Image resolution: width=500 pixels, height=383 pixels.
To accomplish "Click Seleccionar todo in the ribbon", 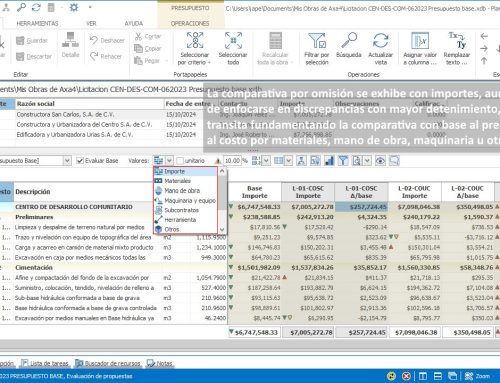I will coord(233,48).
